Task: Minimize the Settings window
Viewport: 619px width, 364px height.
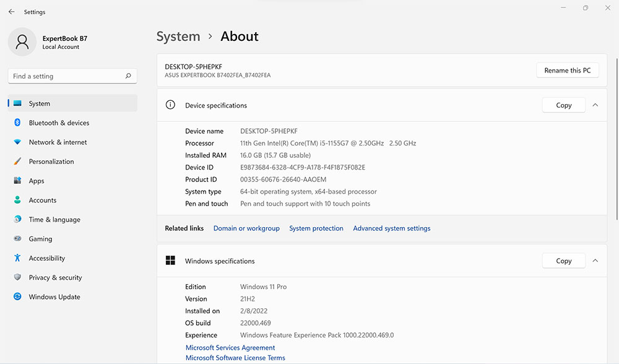Action: pyautogui.click(x=563, y=8)
